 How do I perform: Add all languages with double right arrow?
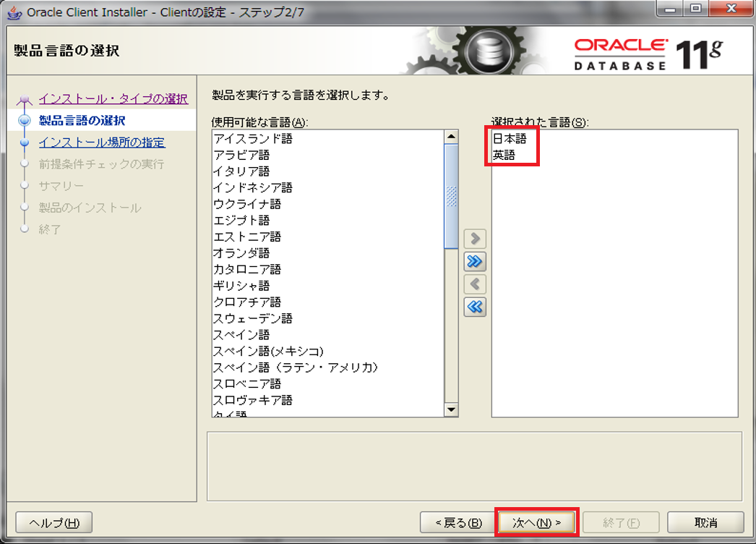(x=475, y=261)
